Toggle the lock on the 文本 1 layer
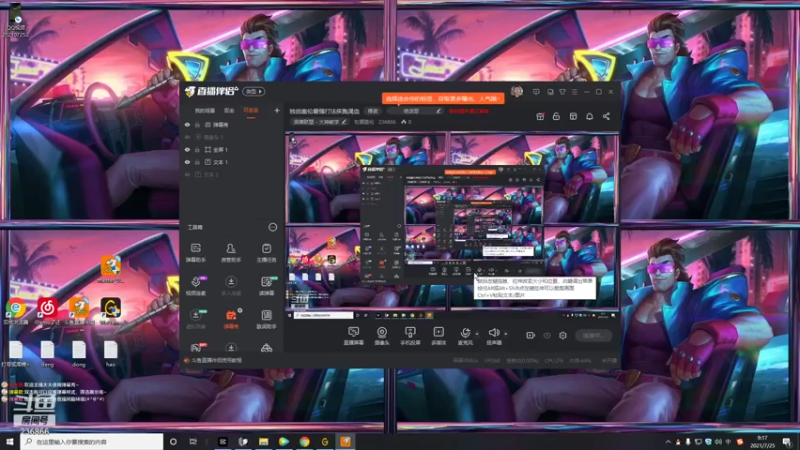 [197, 162]
